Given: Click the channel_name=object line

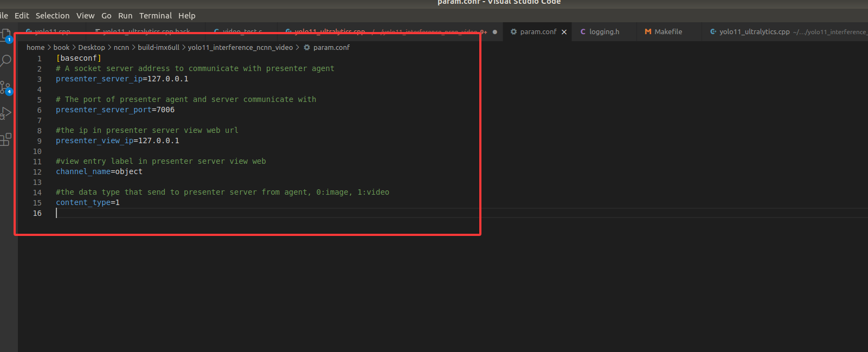Looking at the screenshot, I should click(99, 171).
